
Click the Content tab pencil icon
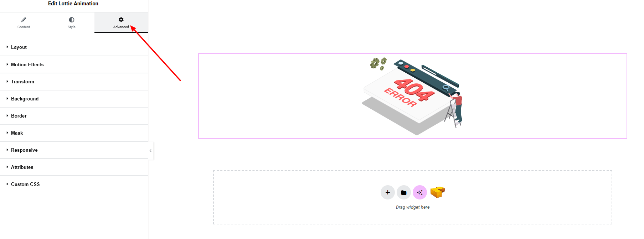(24, 20)
